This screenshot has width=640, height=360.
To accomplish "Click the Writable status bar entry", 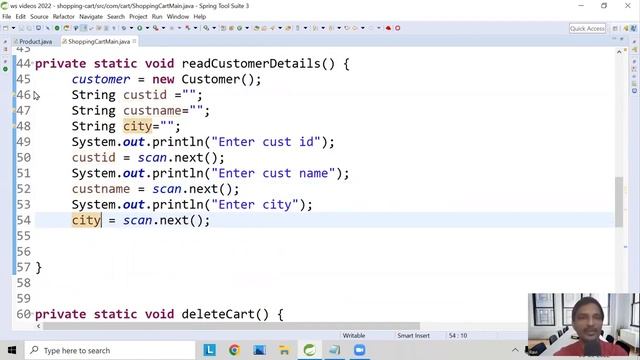I will [x=354, y=336].
